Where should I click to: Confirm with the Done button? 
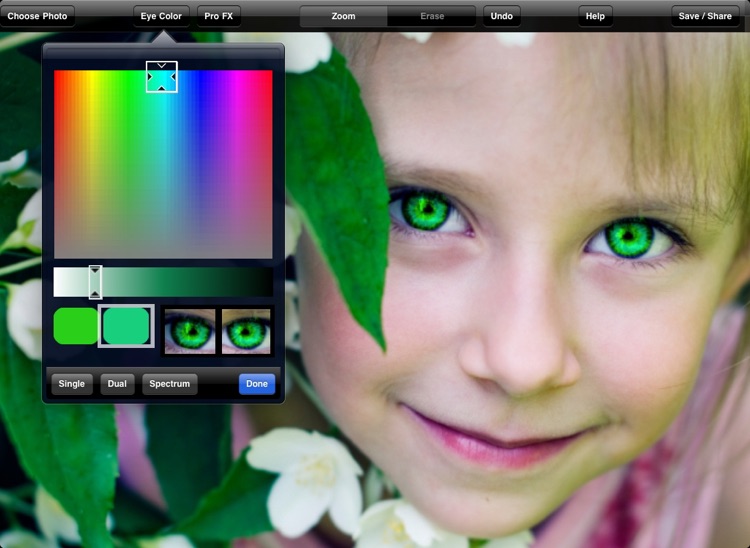(257, 384)
